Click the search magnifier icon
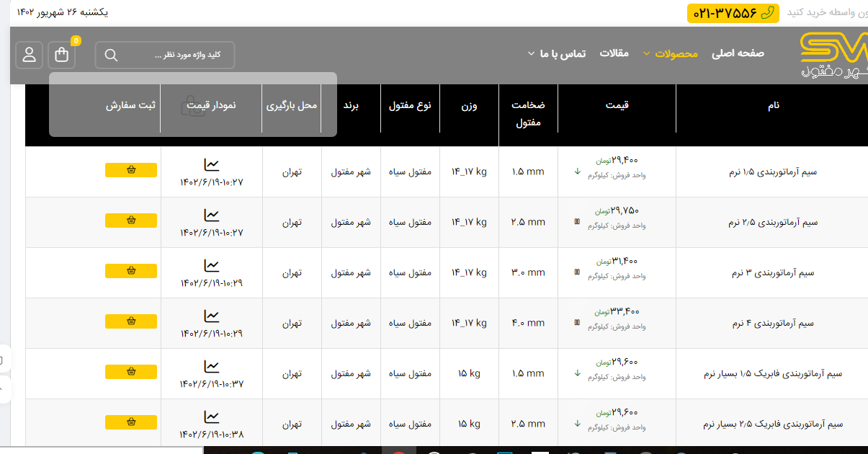 pos(111,55)
